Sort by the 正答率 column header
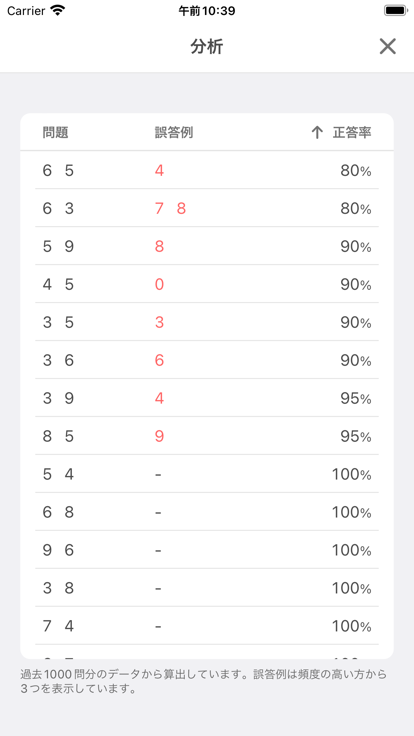 (352, 133)
